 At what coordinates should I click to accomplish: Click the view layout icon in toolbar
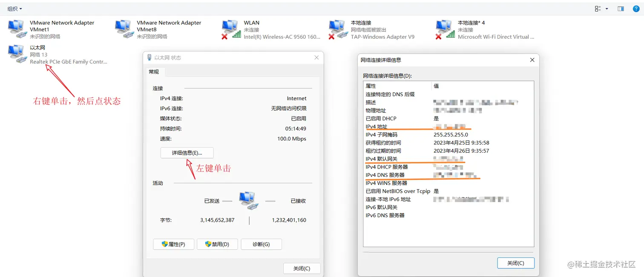point(598,9)
